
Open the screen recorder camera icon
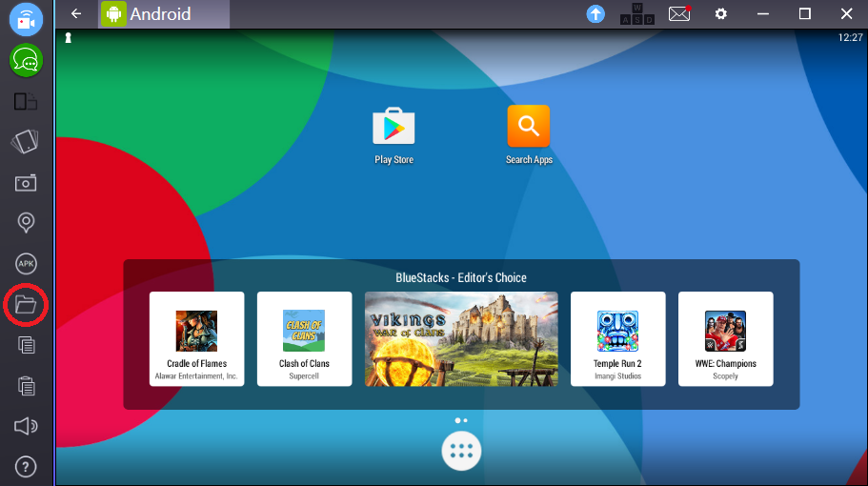[x=26, y=20]
